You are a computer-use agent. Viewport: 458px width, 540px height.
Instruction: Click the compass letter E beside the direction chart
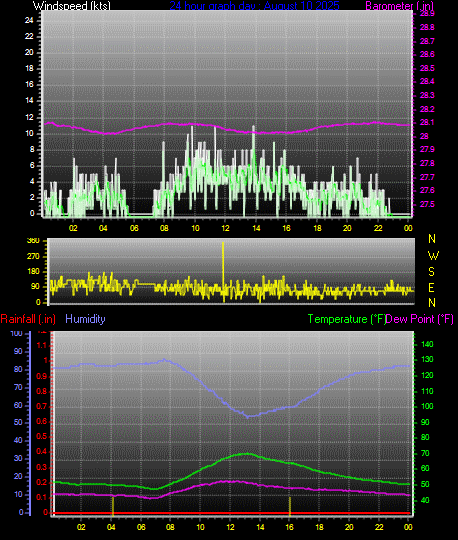431,287
